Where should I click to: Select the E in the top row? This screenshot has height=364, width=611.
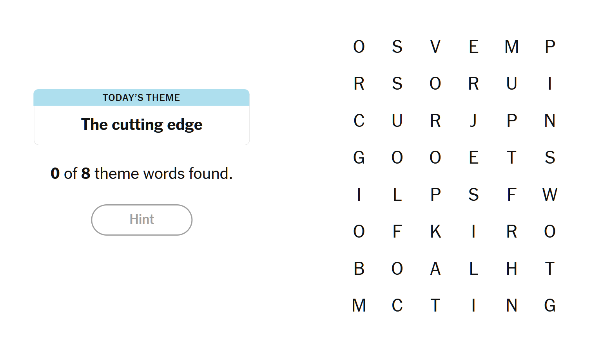473,47
